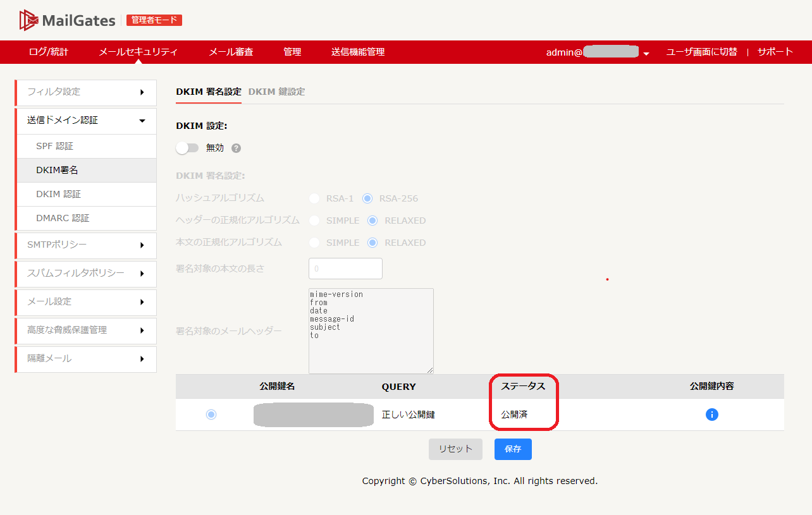This screenshot has width=812, height=515.
Task: Open DKIM 認証 in the sidebar
Action: click(86, 194)
